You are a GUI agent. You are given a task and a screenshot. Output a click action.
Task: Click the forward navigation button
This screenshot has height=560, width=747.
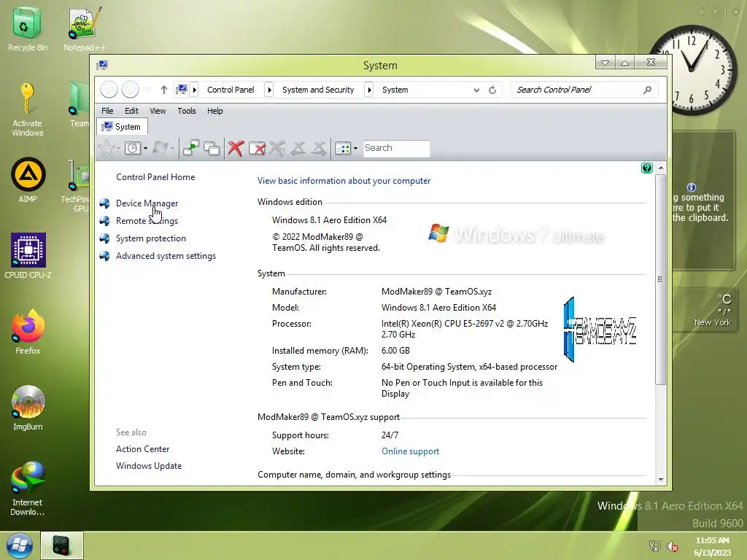130,90
